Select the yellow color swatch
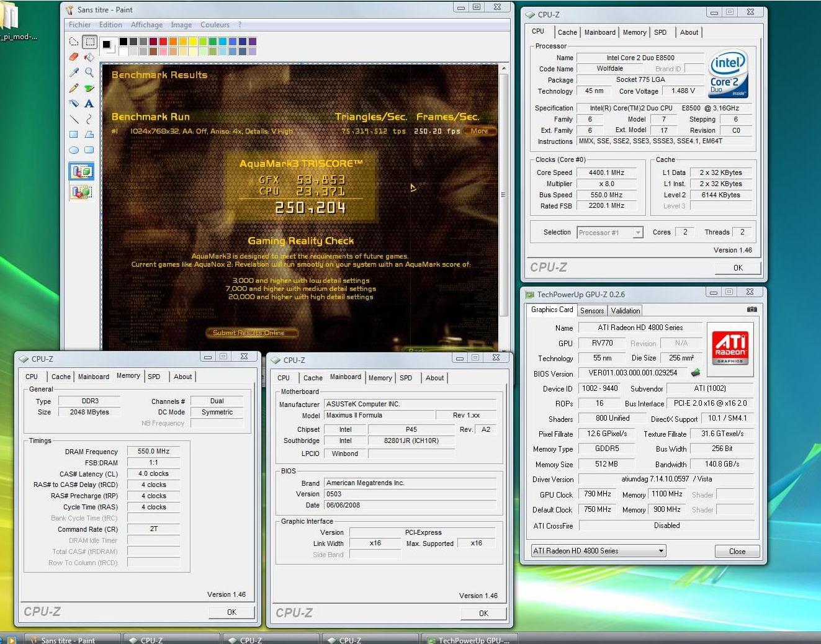The height and width of the screenshot is (644, 821). [x=193, y=42]
